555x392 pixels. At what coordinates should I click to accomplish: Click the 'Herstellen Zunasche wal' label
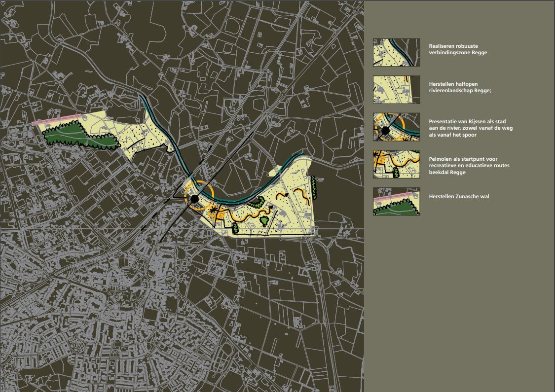coord(459,196)
